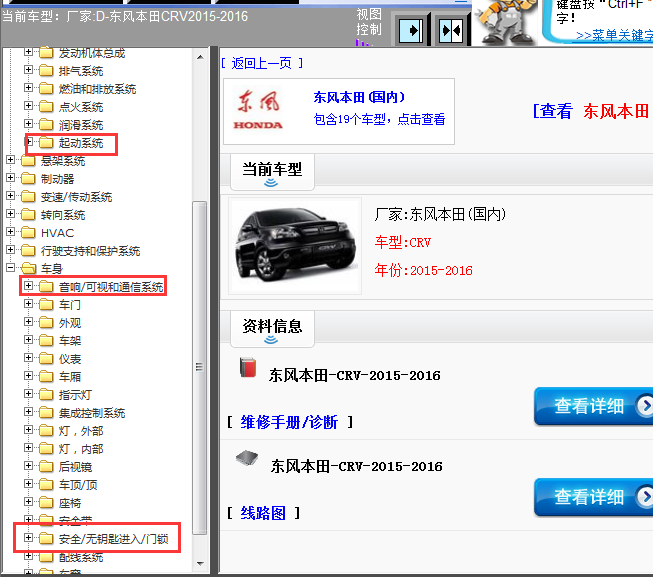Expand the 音响/可视和通信系统 node
This screenshot has width=653, height=577.
[28, 285]
